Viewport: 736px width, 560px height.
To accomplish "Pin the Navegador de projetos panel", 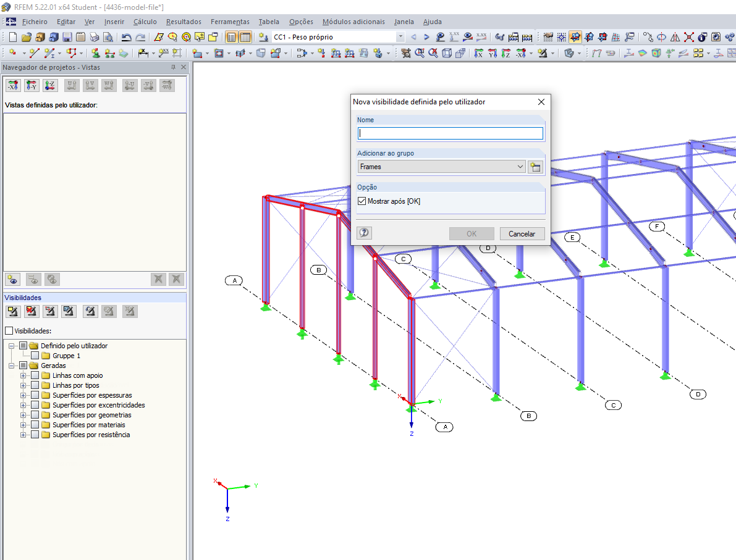I will tap(173, 67).
